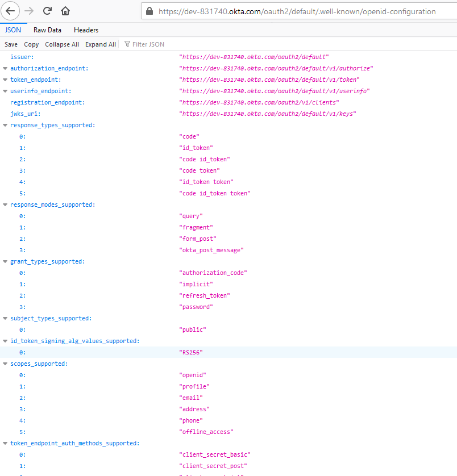Click the browser back arrow button
This screenshot has height=476, width=457.
pyautogui.click(x=10, y=11)
